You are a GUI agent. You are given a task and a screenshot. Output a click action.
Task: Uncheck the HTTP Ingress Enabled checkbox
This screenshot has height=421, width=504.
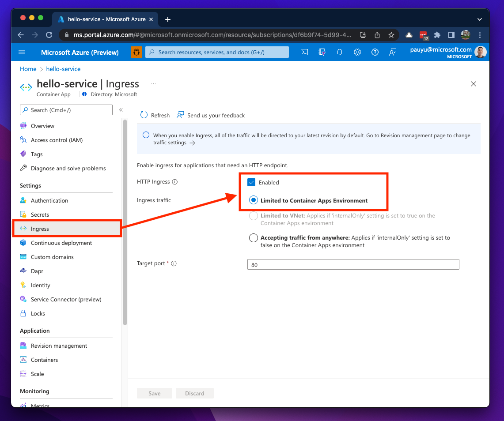click(251, 182)
